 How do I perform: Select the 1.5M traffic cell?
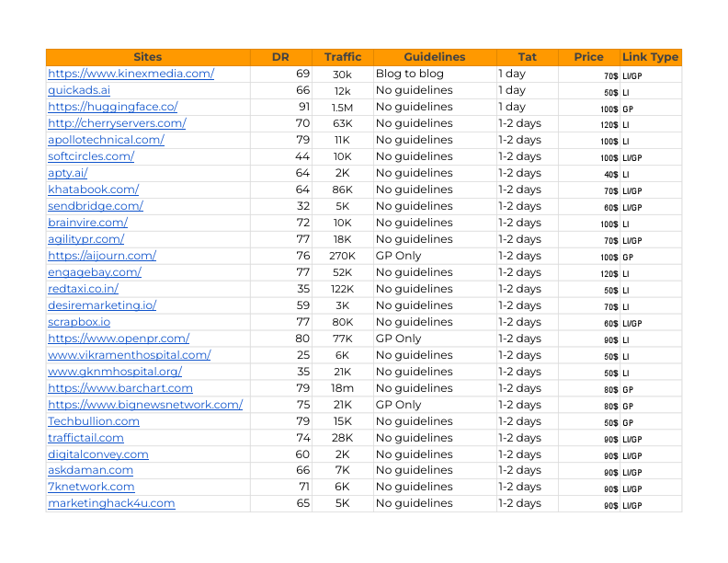click(343, 108)
